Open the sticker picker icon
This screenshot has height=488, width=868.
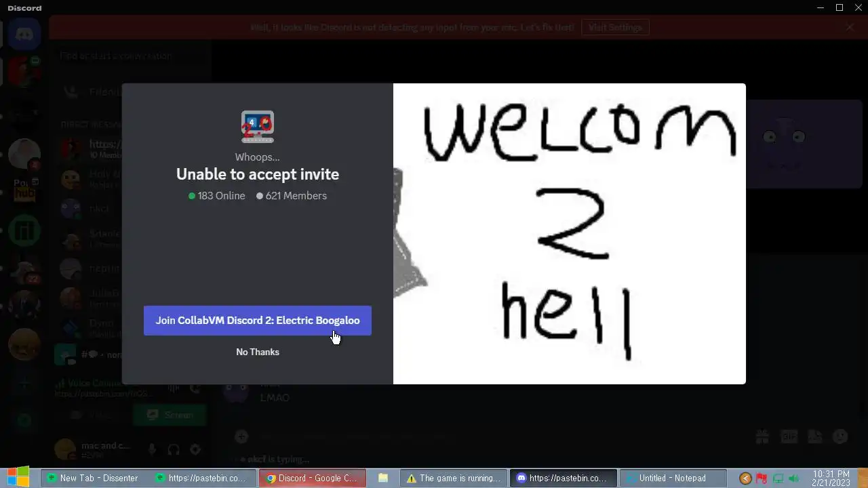pos(814,437)
